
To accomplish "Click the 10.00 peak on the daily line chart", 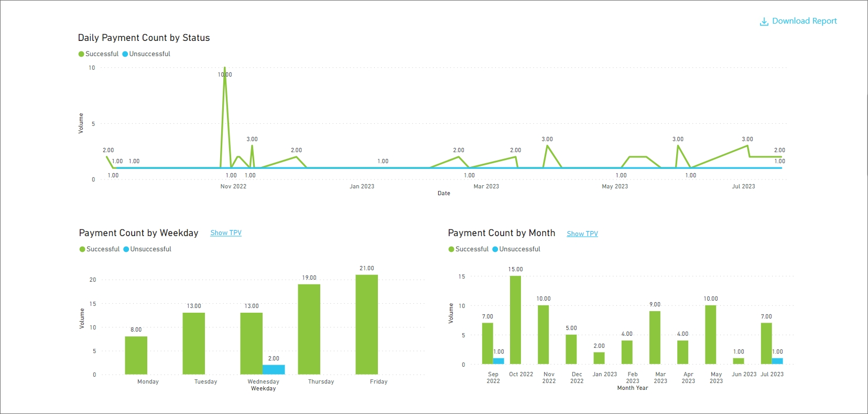I will pyautogui.click(x=225, y=69).
